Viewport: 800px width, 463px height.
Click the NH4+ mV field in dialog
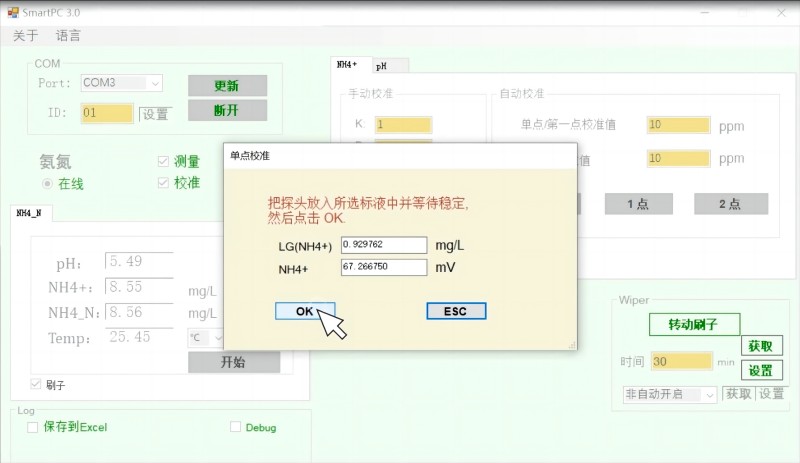coord(384,267)
